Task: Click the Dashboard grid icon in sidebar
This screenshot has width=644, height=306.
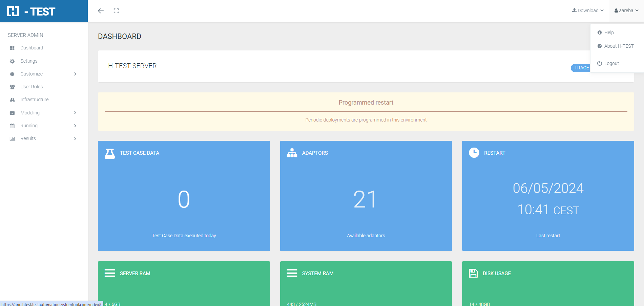Action: 12,48
